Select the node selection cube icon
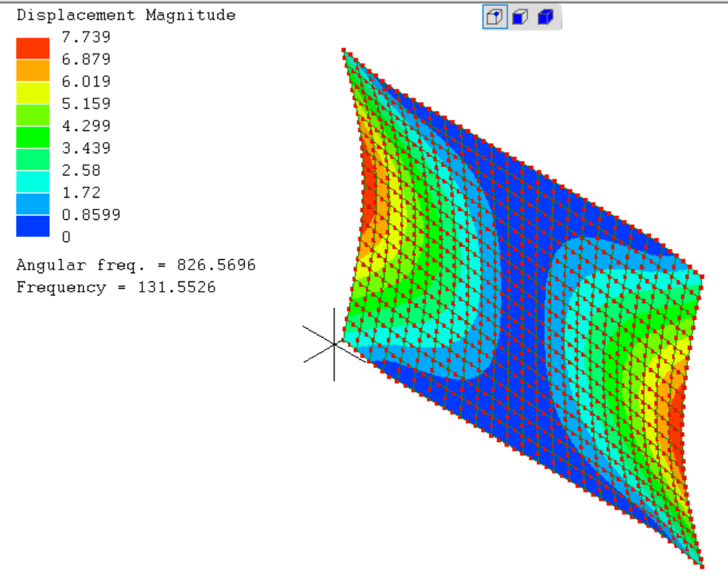Screen dimensions: 728x582 point(495,17)
